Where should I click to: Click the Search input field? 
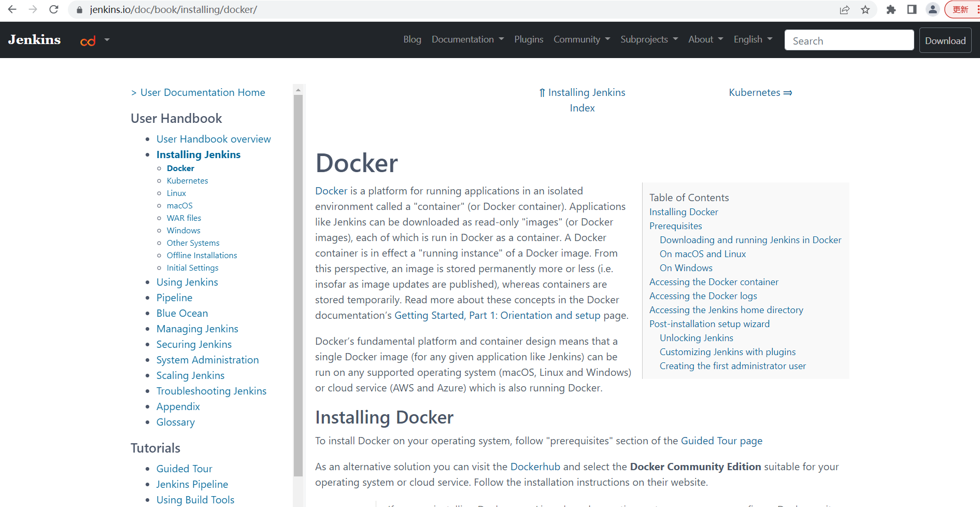click(x=849, y=40)
